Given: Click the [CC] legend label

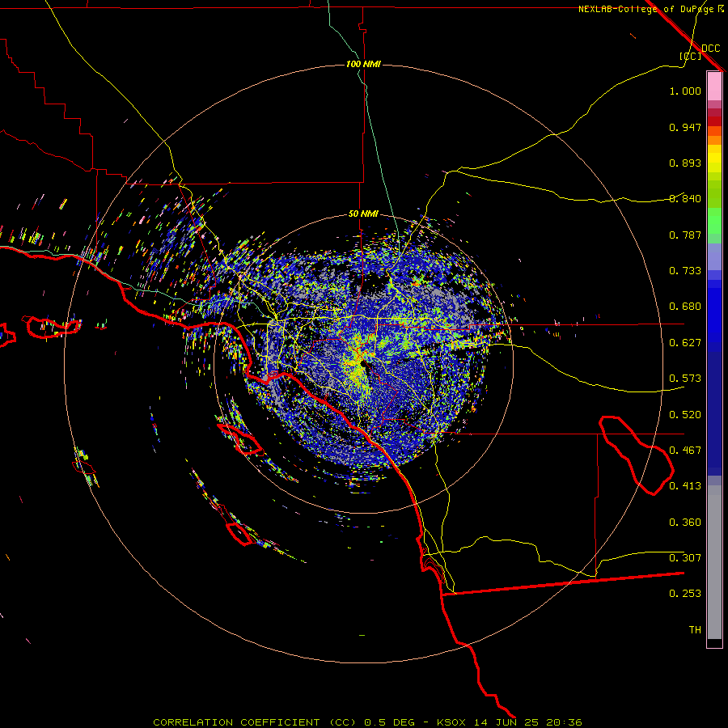Looking at the screenshot, I should coord(691,56).
